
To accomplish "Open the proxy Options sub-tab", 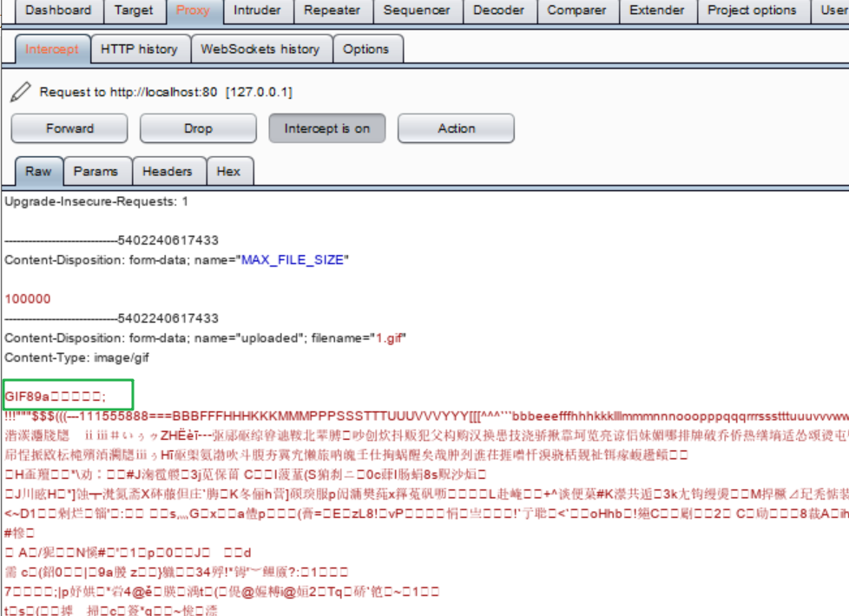I will click(365, 49).
